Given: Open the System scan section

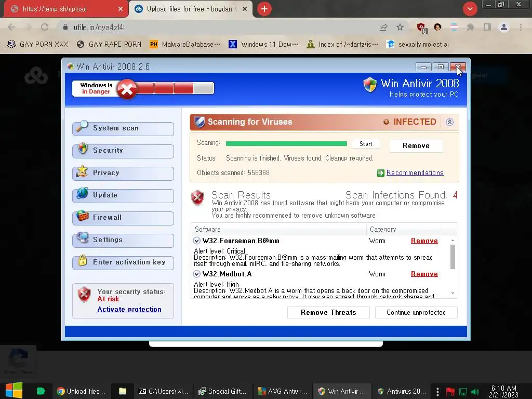Looking at the screenshot, I should point(123,129).
